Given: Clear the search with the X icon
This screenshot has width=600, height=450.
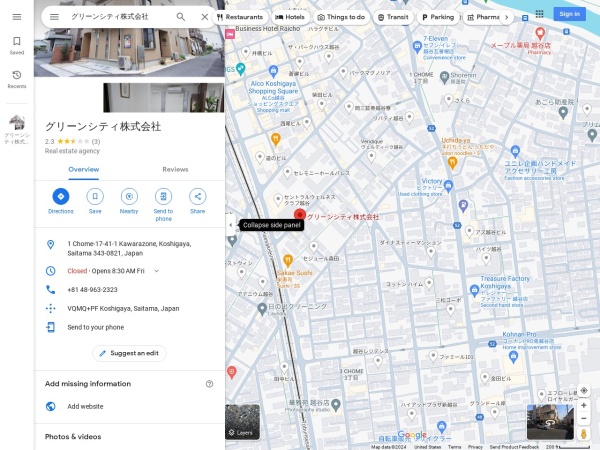Looking at the screenshot, I should pyautogui.click(x=205, y=17).
